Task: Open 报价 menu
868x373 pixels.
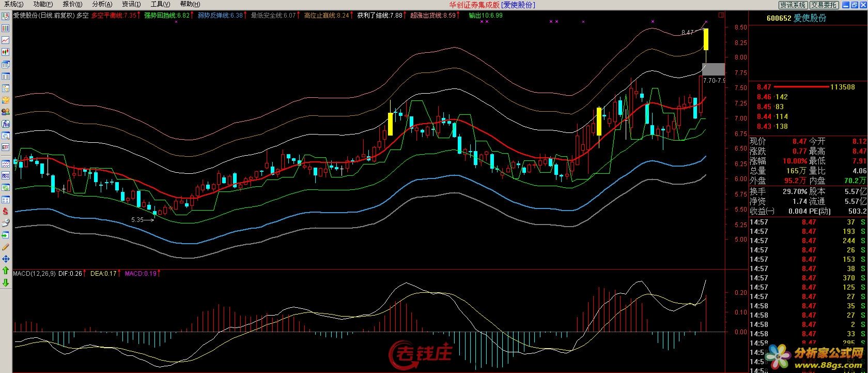Action: coord(72,4)
